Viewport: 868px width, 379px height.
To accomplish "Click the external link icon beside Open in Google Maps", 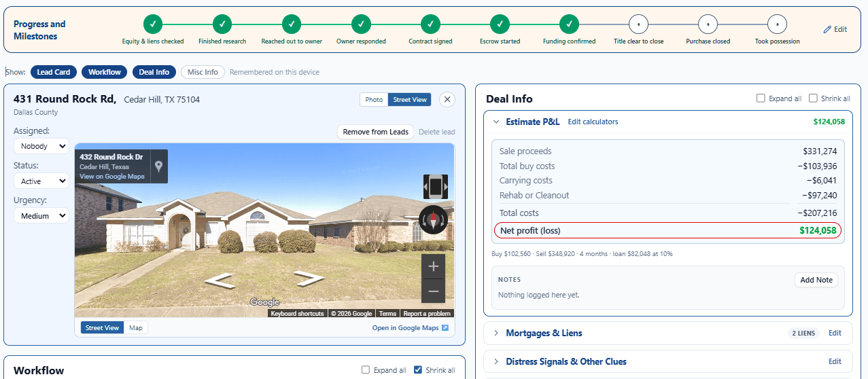I will click(445, 328).
